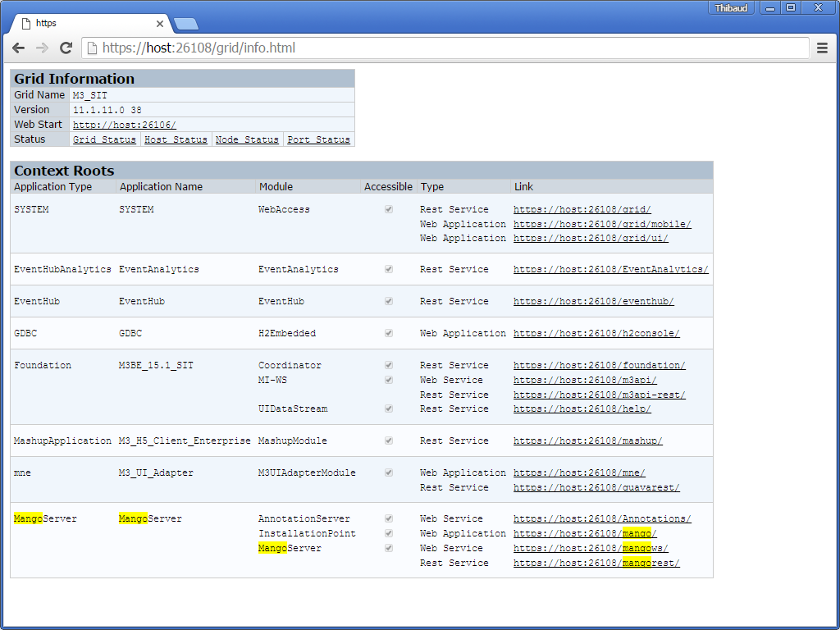The image size is (840, 630).
Task: Reload the page with the refresh icon
Action: (66, 48)
